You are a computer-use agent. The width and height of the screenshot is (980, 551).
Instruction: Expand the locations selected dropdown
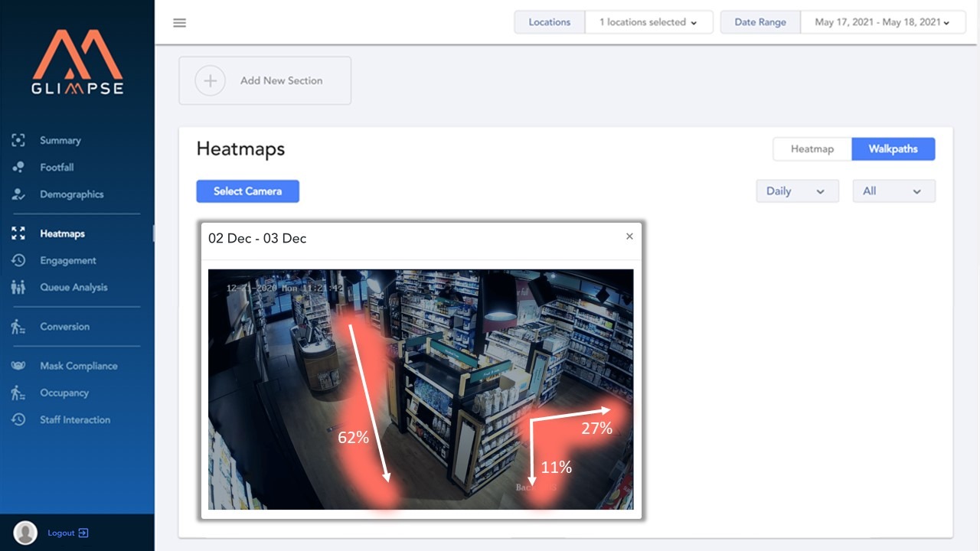648,22
